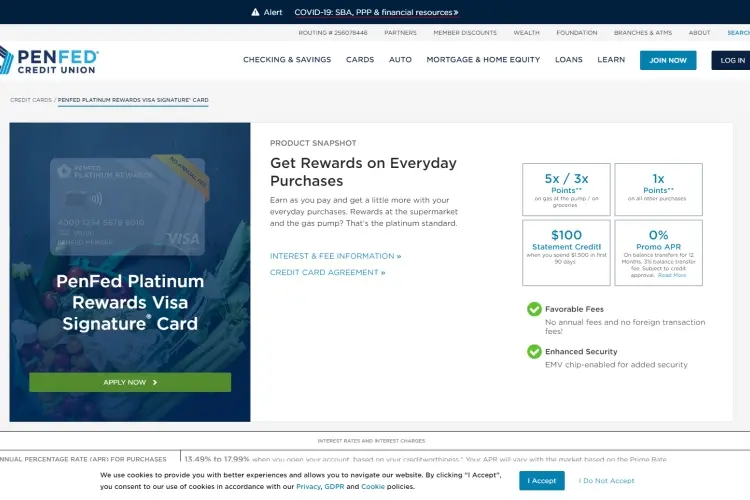This screenshot has height=500, width=750.
Task: Accept cookies with I Accept button
Action: coord(541,480)
